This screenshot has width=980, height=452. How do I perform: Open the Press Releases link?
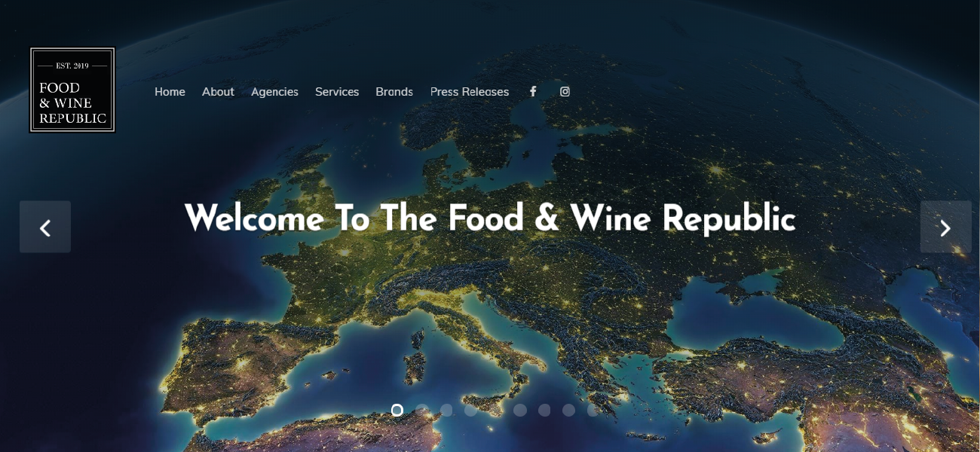pos(470,91)
